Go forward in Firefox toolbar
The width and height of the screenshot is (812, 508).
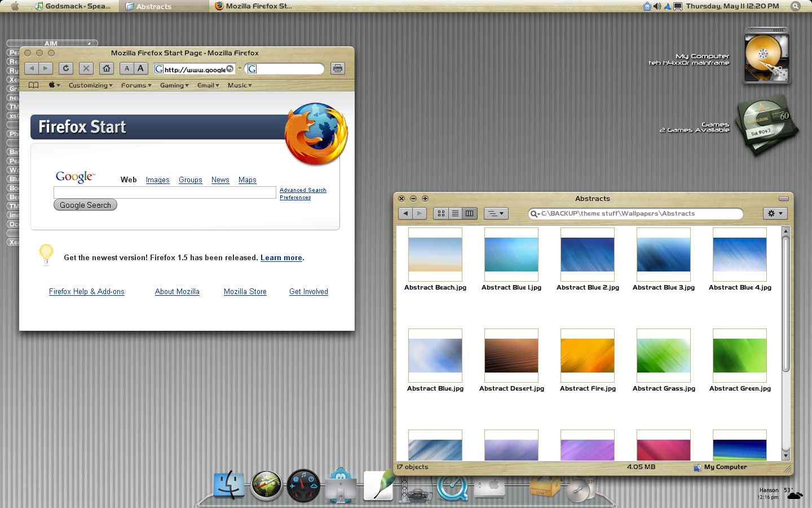click(46, 68)
